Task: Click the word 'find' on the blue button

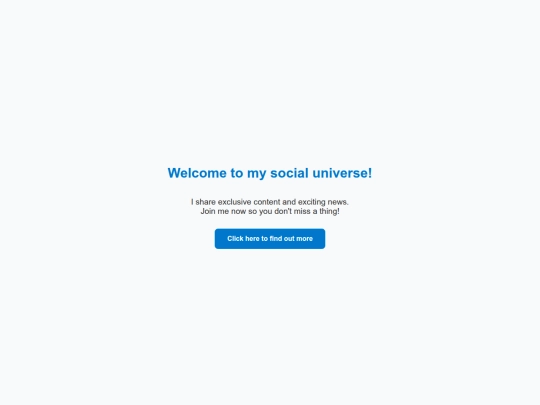Action: pyautogui.click(x=276, y=239)
